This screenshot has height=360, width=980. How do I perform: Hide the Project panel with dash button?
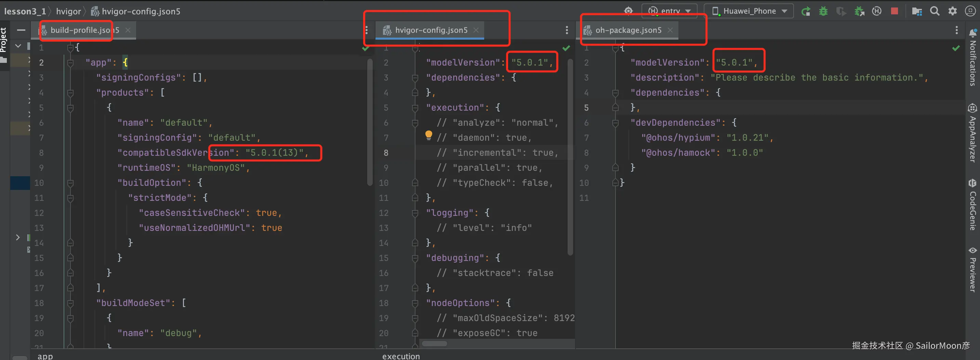tap(21, 30)
